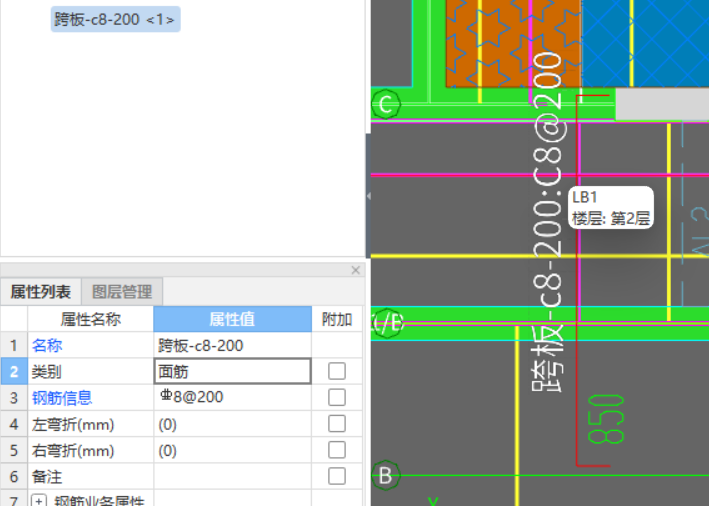Open the 图层管理 tab
Image resolution: width=709 pixels, height=506 pixels.
[x=122, y=292]
